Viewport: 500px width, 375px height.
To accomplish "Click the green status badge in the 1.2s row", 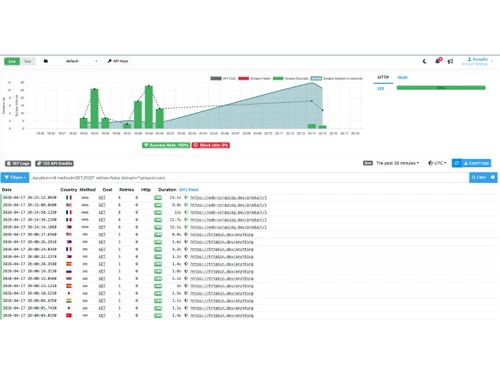I will click(x=158, y=249).
